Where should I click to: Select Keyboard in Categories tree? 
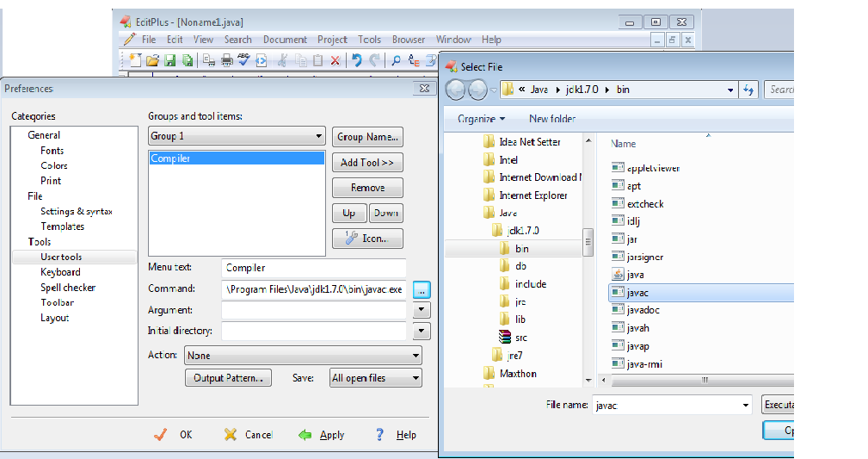[60, 272]
